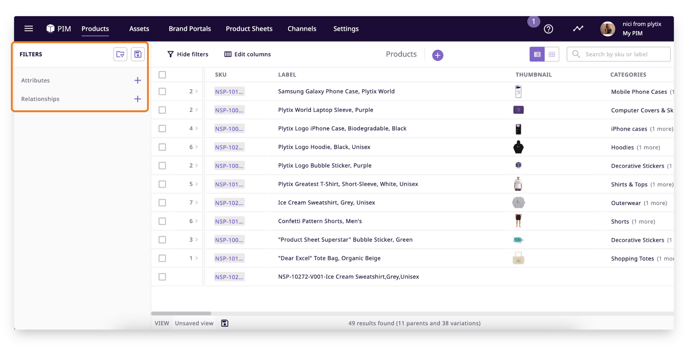Switch to the grid list view icon

pos(552,54)
